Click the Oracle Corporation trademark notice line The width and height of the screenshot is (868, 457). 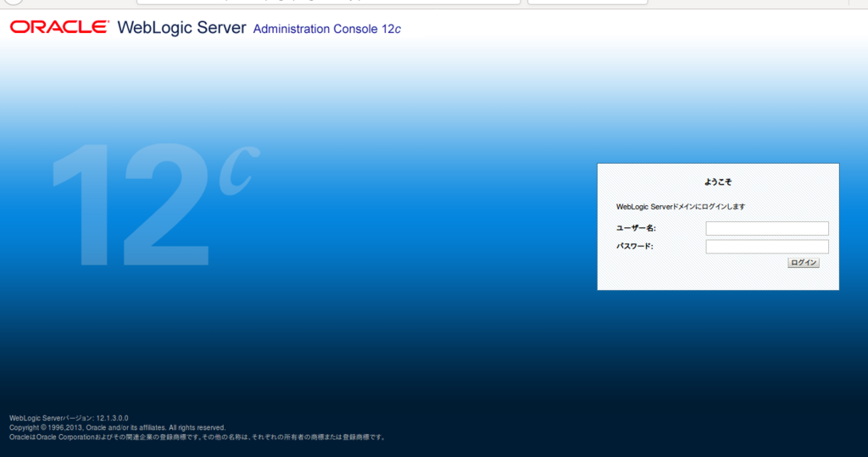tap(198, 437)
